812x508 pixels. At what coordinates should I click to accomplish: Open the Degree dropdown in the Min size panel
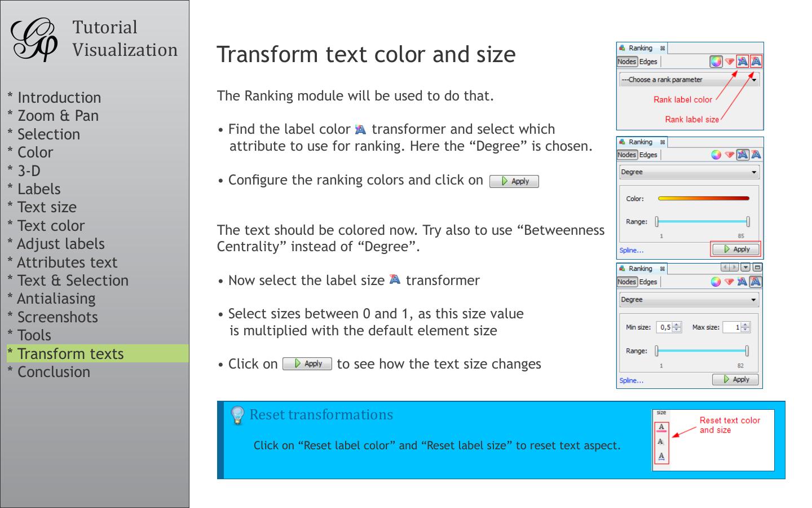[x=689, y=300]
